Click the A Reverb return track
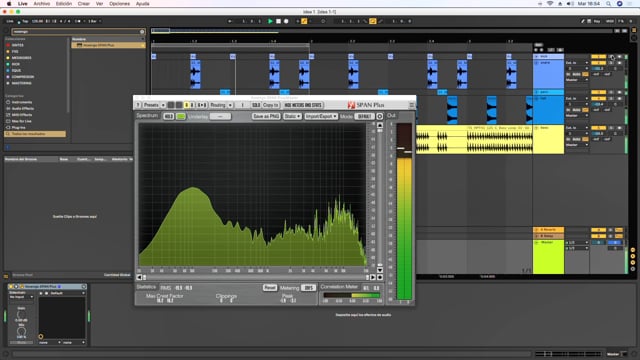 coord(549,230)
